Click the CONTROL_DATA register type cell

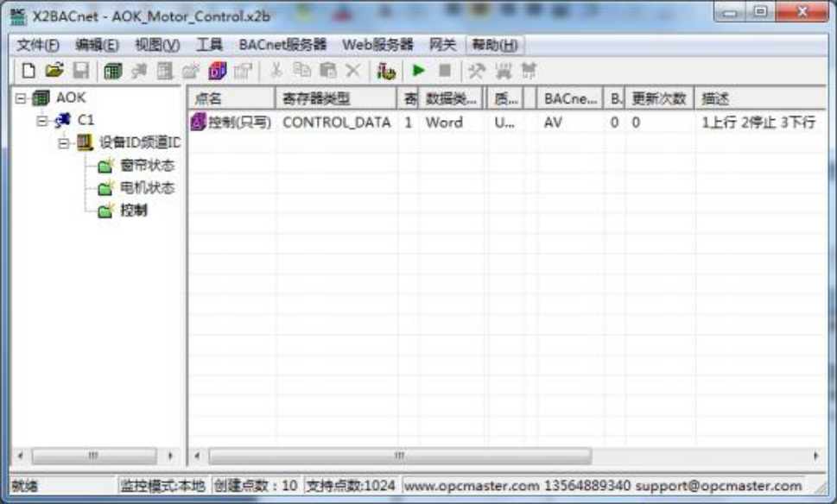336,123
